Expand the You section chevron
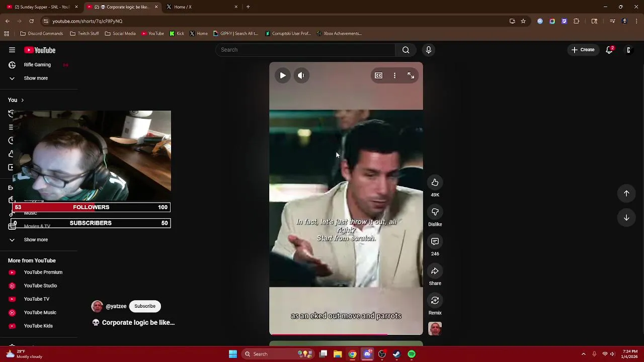The height and width of the screenshot is (362, 644). [22, 100]
